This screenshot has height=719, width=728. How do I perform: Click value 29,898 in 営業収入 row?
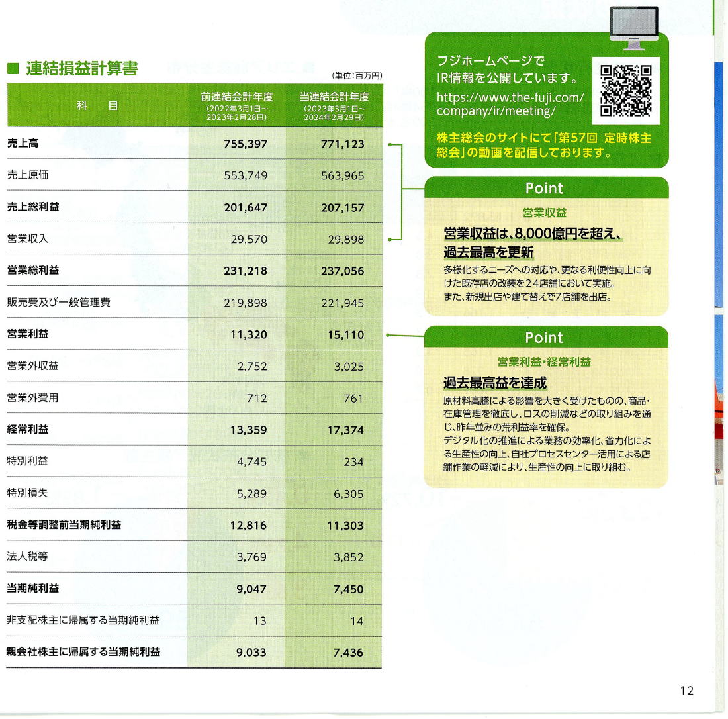[x=346, y=239]
